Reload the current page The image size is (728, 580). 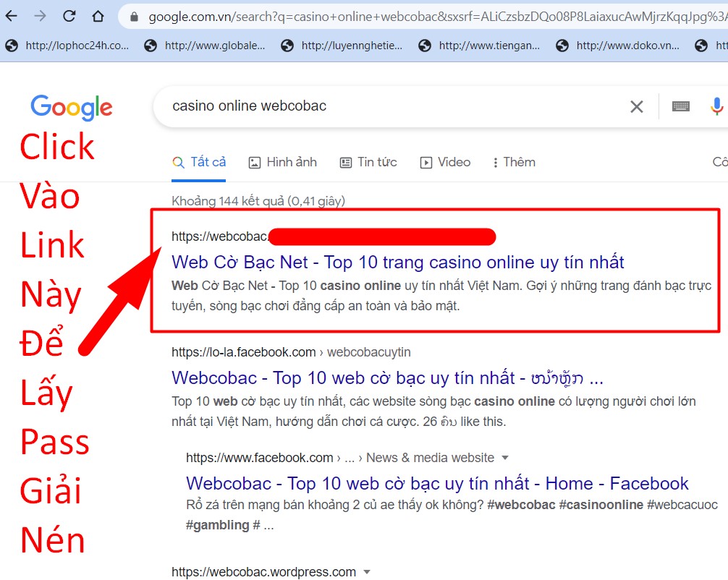click(69, 17)
